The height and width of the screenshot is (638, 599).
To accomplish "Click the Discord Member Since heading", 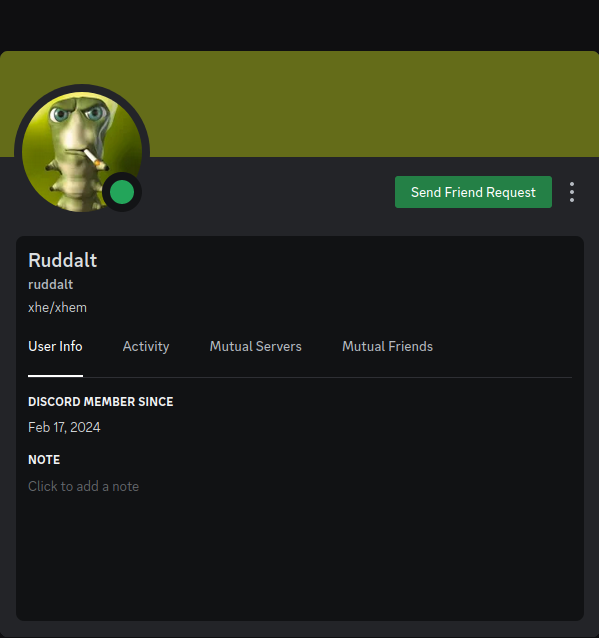I will (101, 402).
